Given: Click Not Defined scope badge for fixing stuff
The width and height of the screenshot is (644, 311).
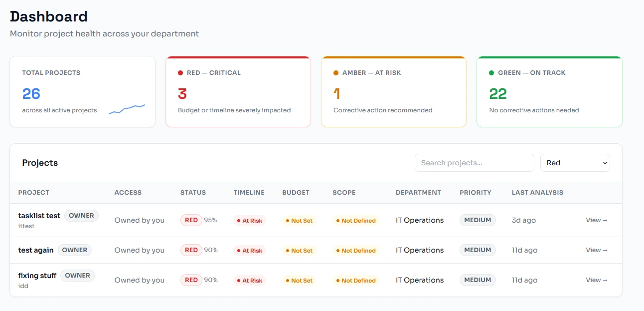Looking at the screenshot, I should click(356, 281).
